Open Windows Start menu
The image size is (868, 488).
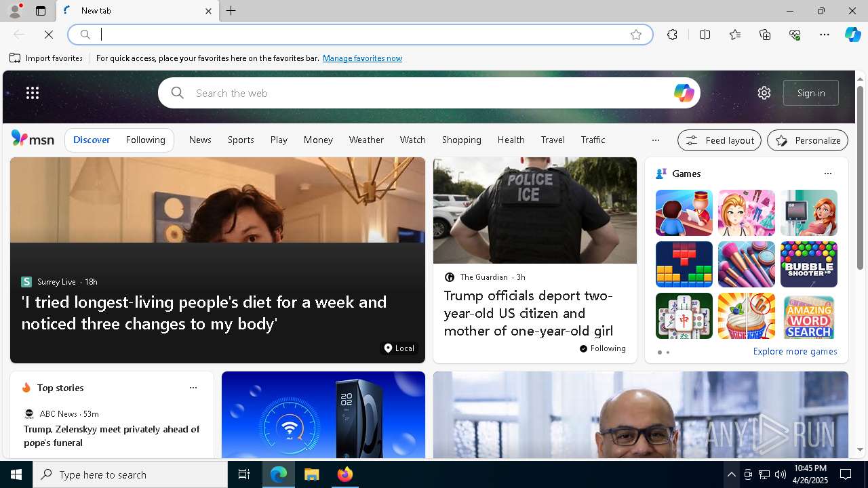(x=16, y=474)
